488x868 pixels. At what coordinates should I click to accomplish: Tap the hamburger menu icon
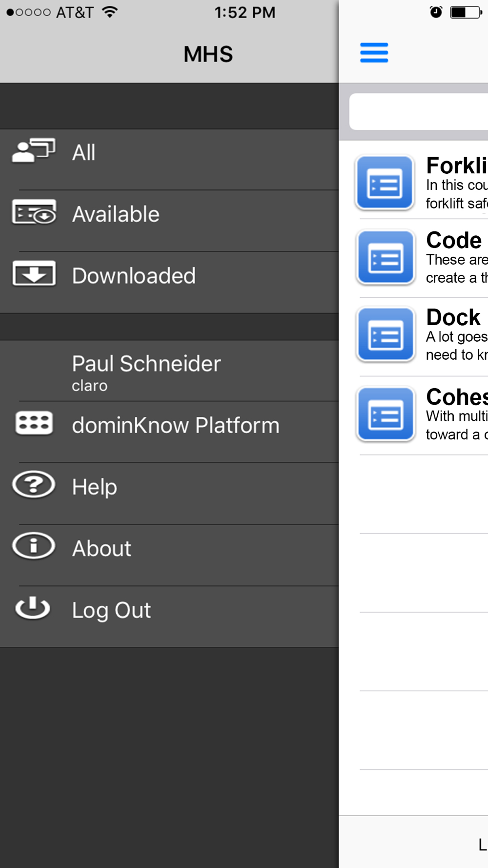[x=374, y=53]
